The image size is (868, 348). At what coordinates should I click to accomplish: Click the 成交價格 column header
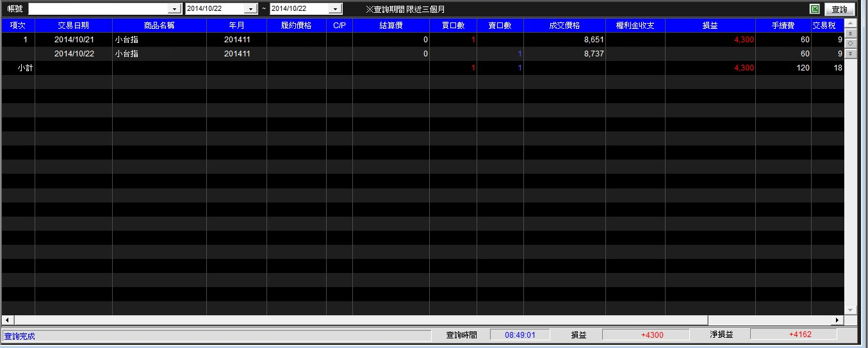coord(564,26)
